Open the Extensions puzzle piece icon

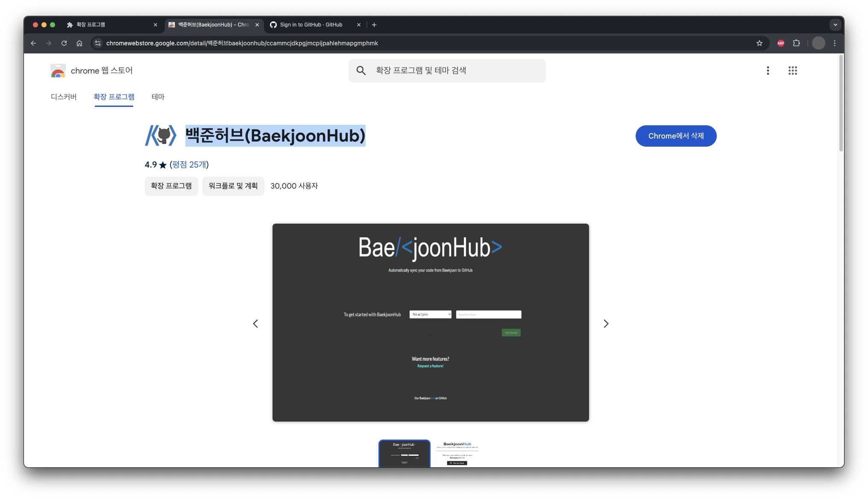click(796, 43)
